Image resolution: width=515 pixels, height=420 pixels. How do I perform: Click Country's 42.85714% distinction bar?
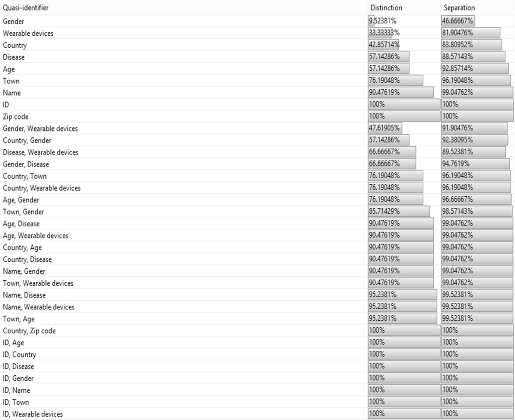383,45
